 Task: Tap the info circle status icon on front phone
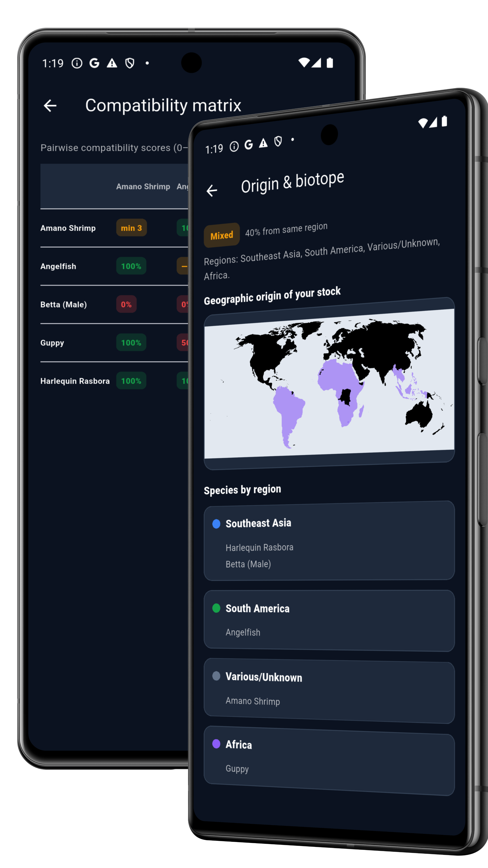pos(234,146)
